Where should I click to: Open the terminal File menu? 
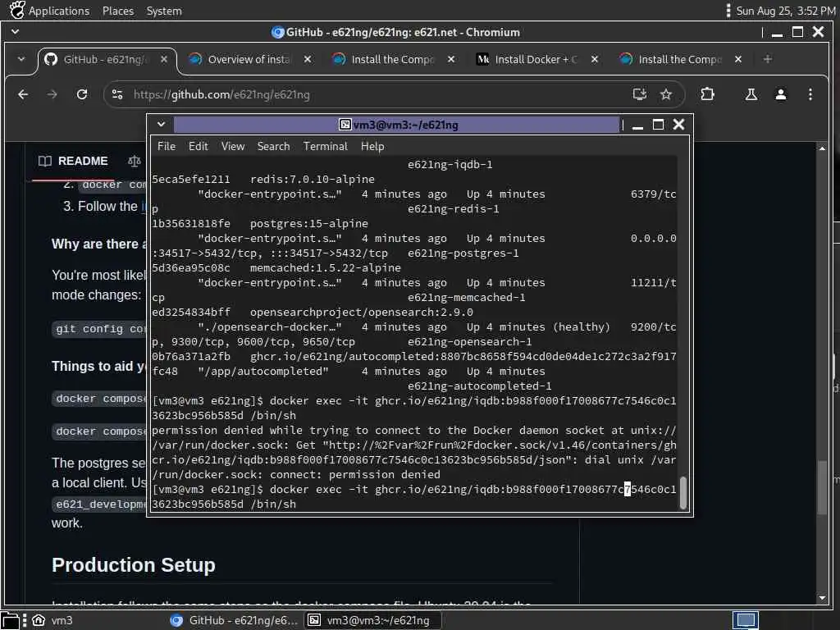166,146
